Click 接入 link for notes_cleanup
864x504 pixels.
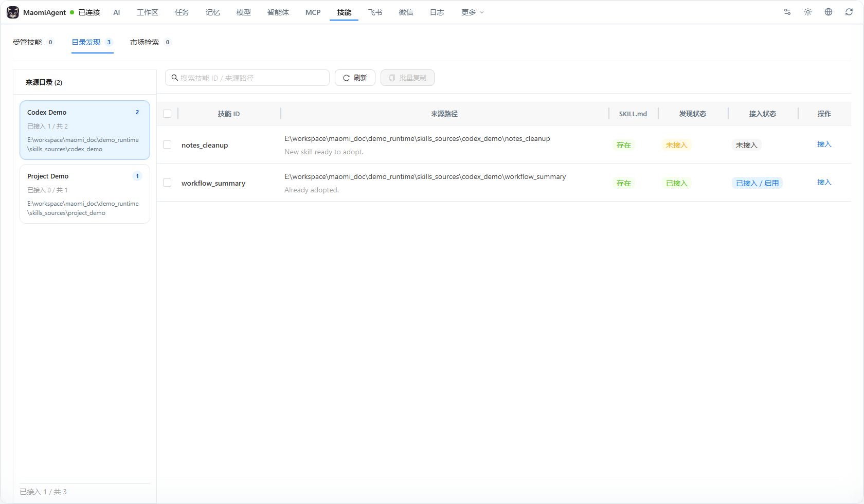click(824, 145)
